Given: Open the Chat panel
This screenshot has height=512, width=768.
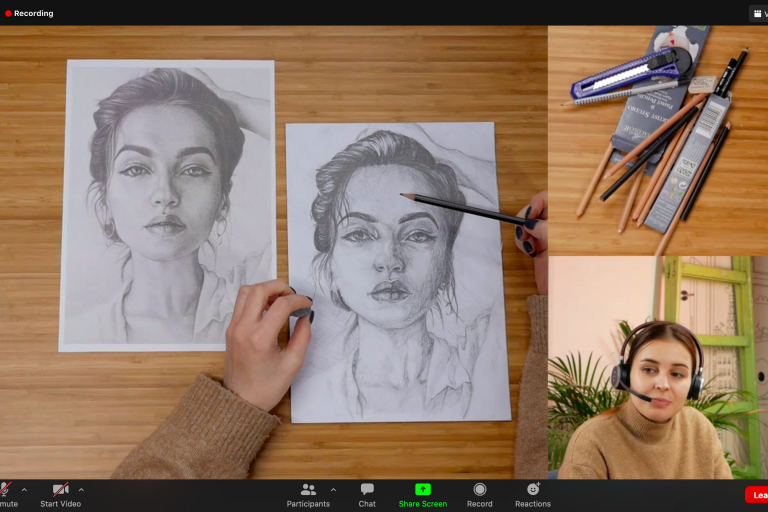Looking at the screenshot, I should pos(367,489).
